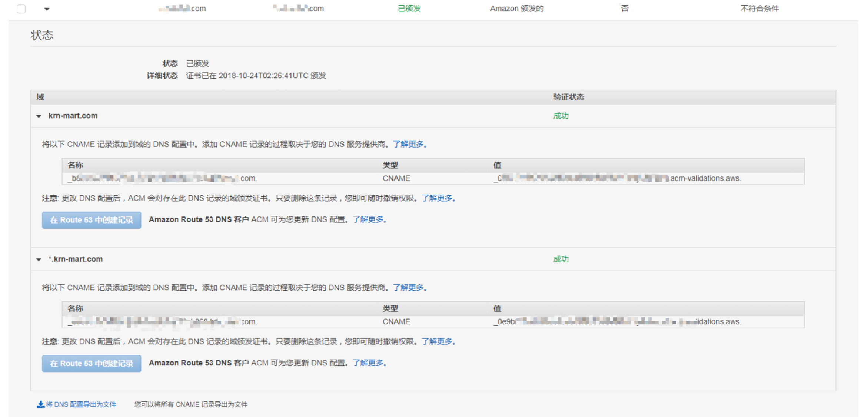Click *.krn-mart.com domain name label
The height and width of the screenshot is (417, 868).
76,259
